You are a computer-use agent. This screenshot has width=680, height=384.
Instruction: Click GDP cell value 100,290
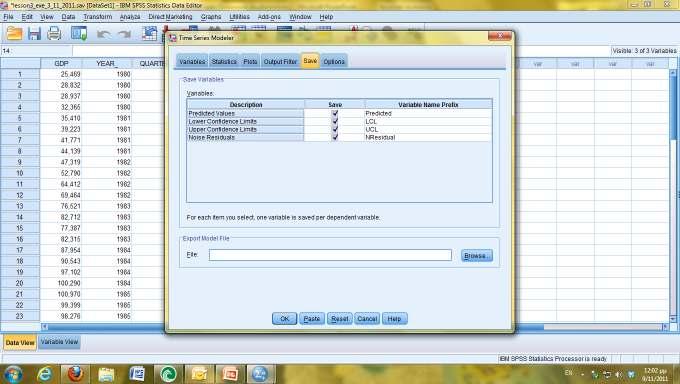[x=61, y=283]
